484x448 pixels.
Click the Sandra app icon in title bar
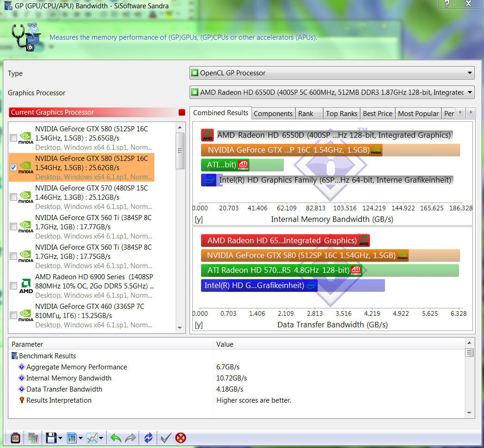click(x=8, y=5)
